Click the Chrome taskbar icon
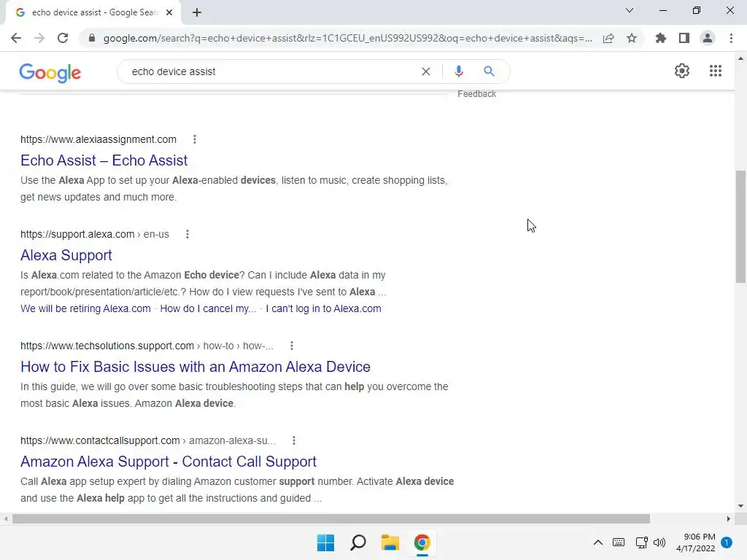 pyautogui.click(x=422, y=542)
